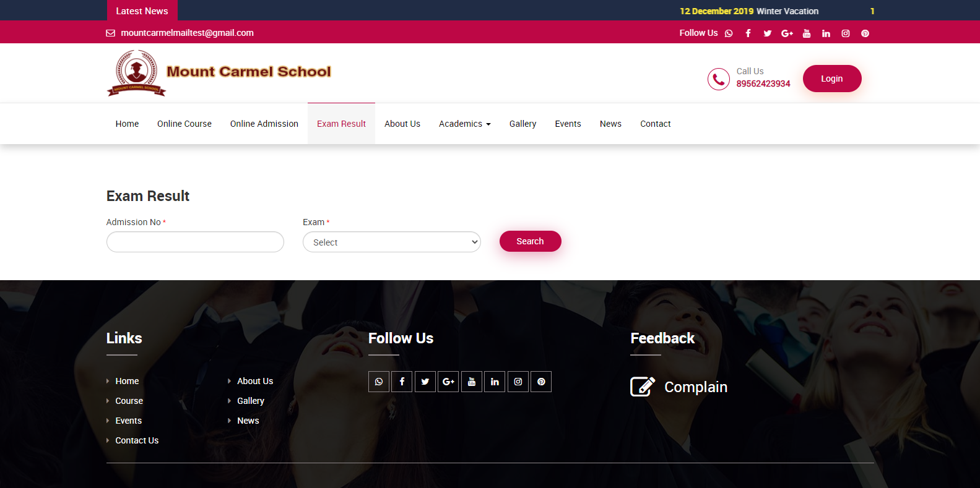The image size is (980, 488).
Task: Focus the Admission No input field
Action: [195, 242]
